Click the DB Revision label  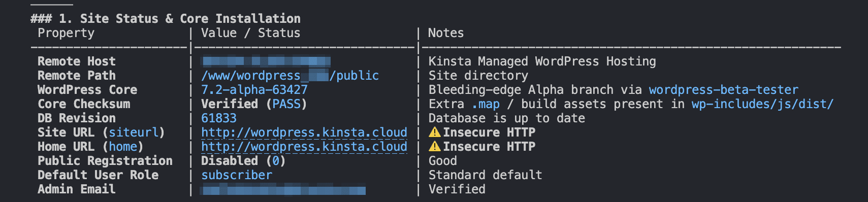tap(77, 118)
